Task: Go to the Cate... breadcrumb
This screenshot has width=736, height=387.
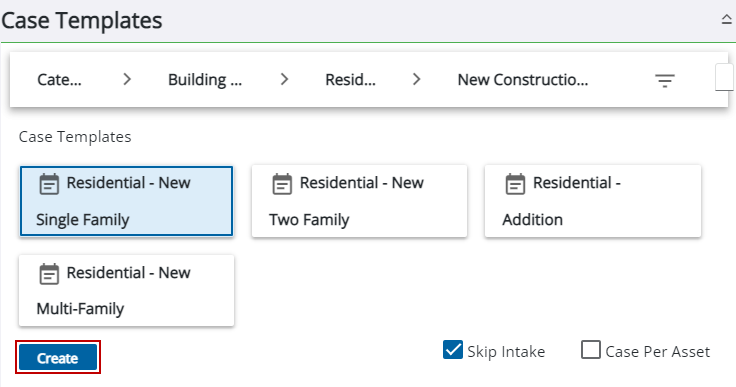Action: click(x=59, y=80)
